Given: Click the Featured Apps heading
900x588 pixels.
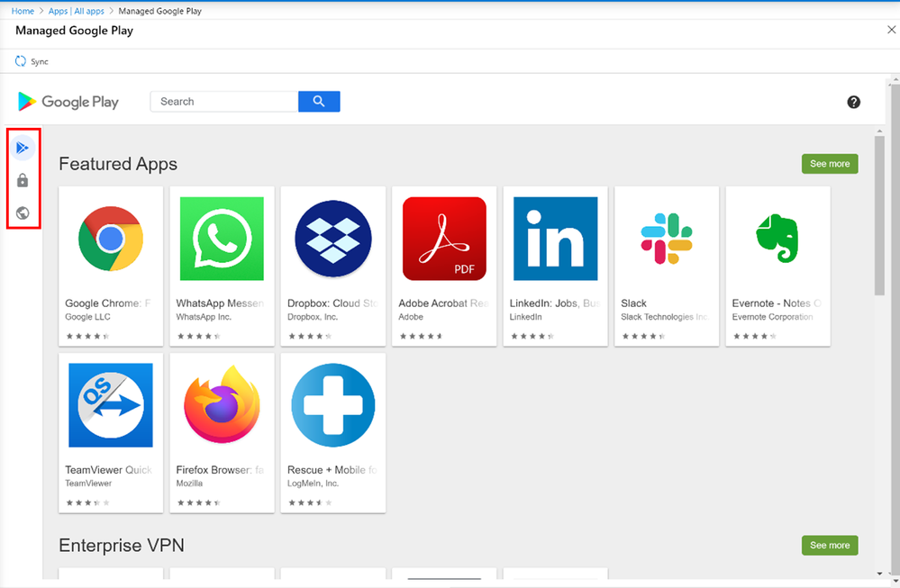Looking at the screenshot, I should click(x=118, y=164).
